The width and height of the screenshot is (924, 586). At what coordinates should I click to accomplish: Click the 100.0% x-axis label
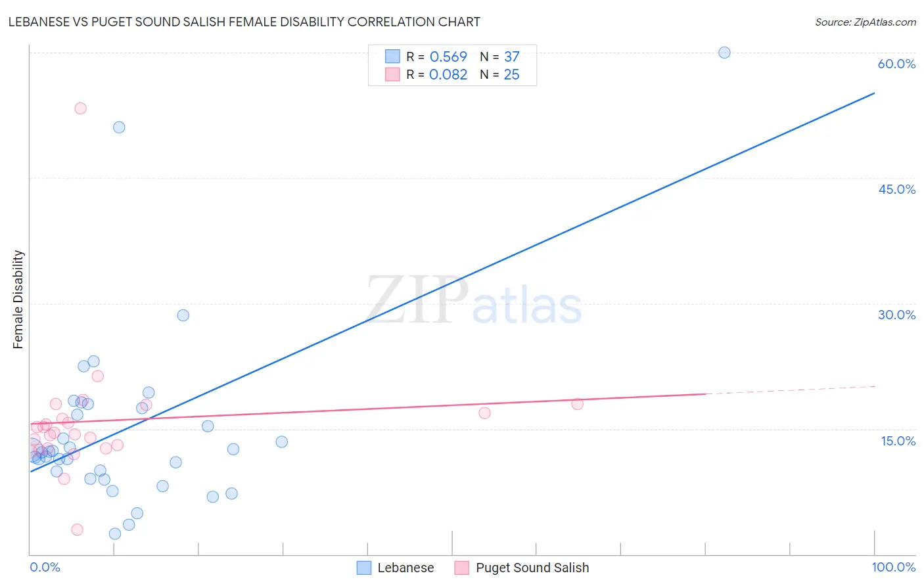(894, 567)
